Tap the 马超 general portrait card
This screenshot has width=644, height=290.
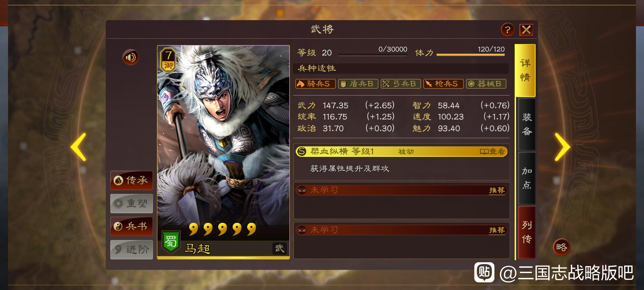tap(223, 152)
